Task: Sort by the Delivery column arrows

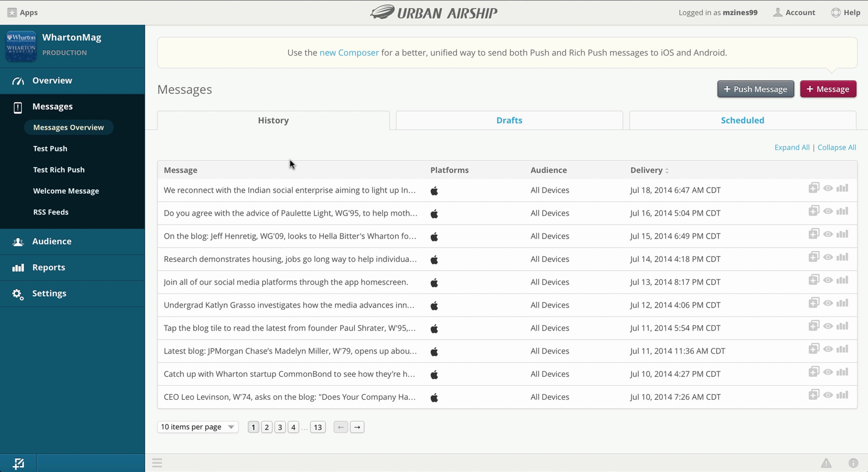Action: click(x=667, y=171)
